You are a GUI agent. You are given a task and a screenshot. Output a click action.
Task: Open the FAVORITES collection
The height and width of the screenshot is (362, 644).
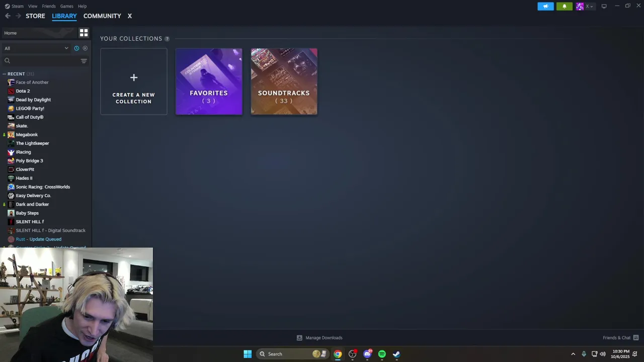209,81
